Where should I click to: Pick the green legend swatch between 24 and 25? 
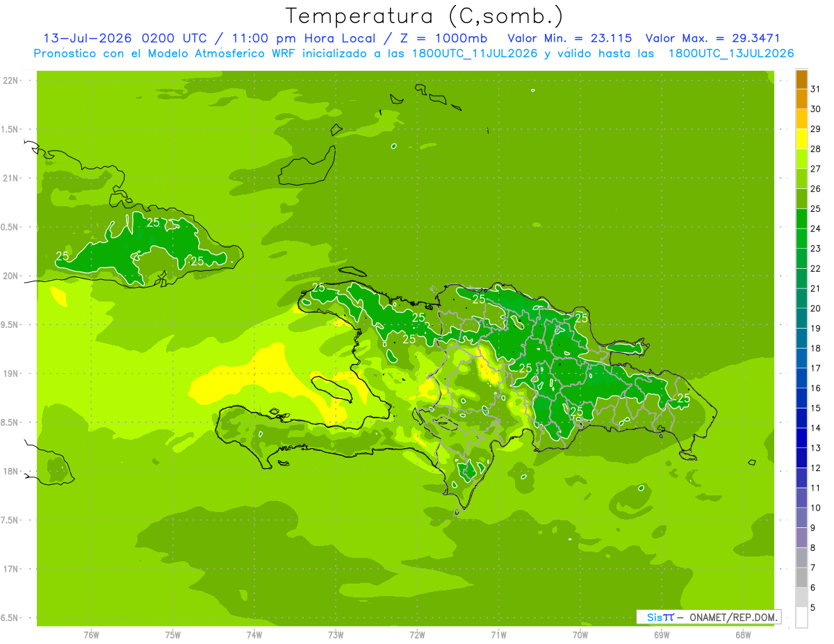click(x=801, y=219)
